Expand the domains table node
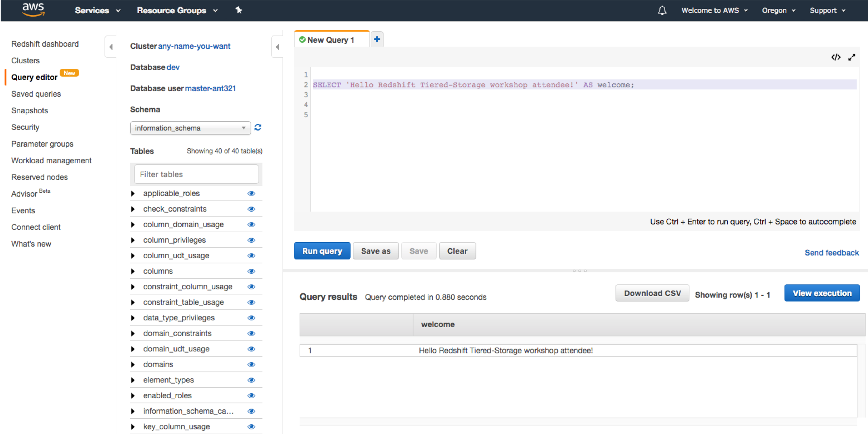Image resolution: width=868 pixels, height=434 pixels. tap(133, 364)
